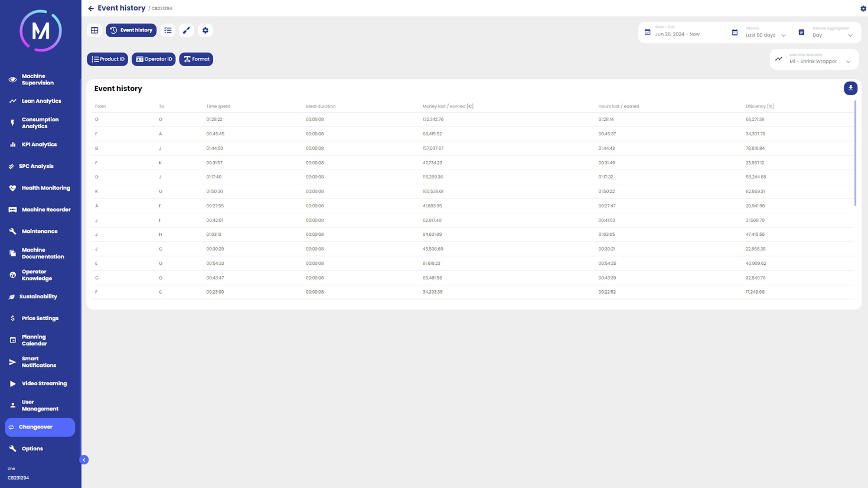Open Lean Analytics in sidebar
Screen dimensions: 868x488
click(x=41, y=101)
